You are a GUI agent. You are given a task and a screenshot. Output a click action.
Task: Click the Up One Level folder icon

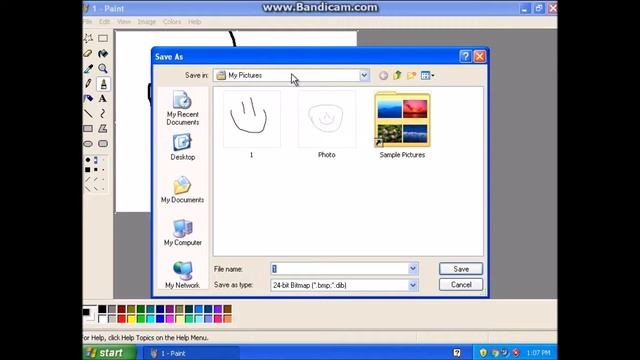(x=398, y=76)
